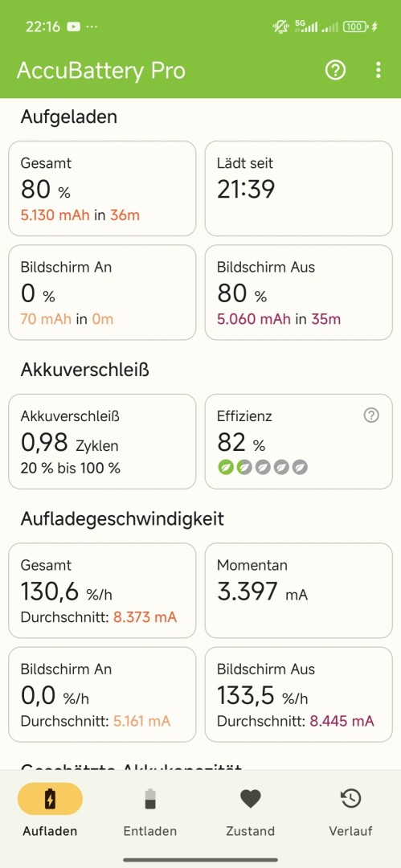The width and height of the screenshot is (401, 868).
Task: Tap the Gesamt 130,6 %/h speed card
Action: [102, 590]
